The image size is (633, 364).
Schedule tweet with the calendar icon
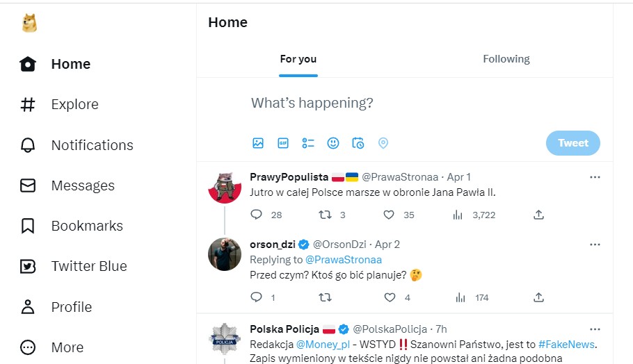[358, 143]
